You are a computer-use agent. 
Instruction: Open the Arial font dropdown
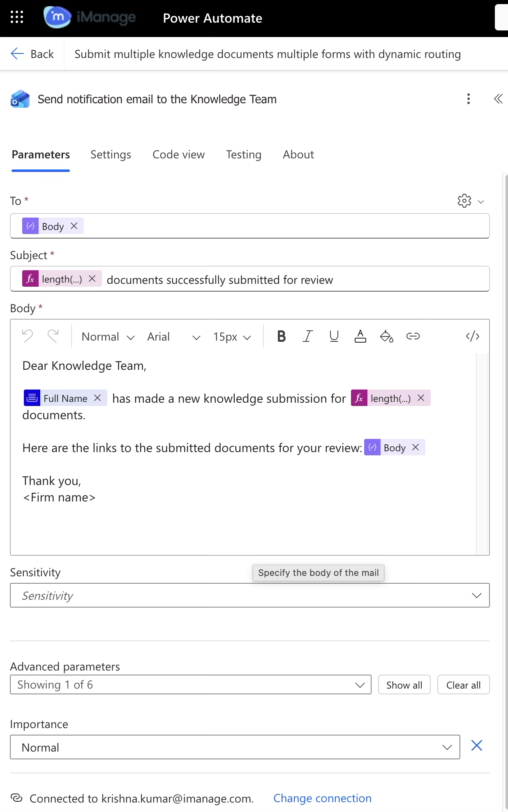click(173, 336)
